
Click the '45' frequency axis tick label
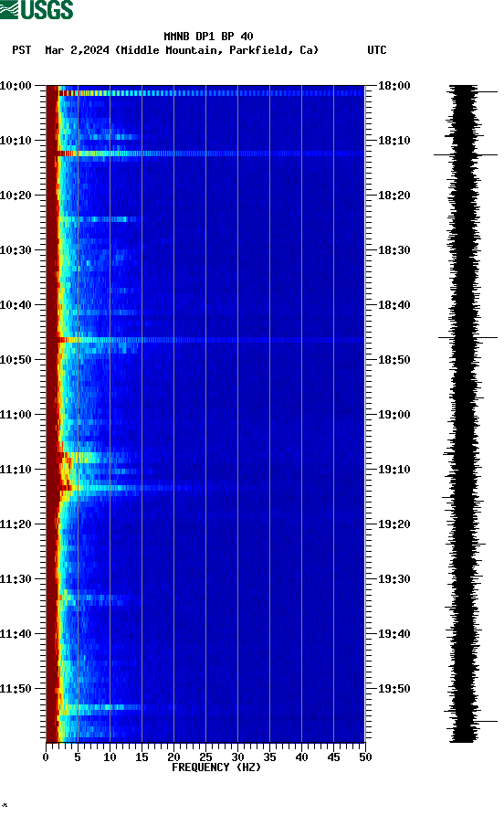pyautogui.click(x=333, y=757)
